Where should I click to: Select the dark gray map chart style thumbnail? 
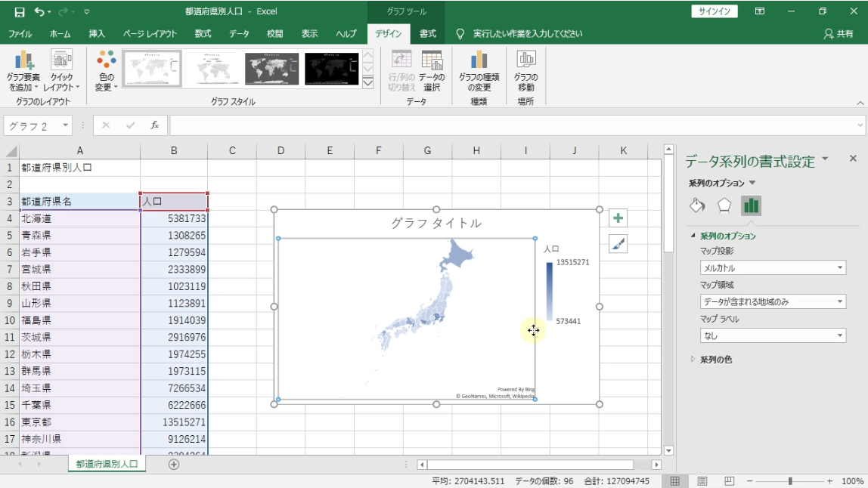[x=271, y=69]
